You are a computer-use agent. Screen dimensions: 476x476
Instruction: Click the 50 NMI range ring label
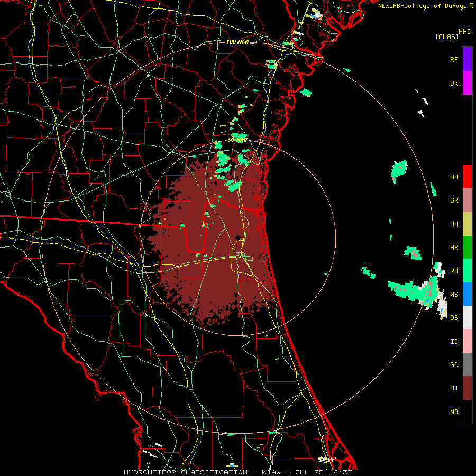click(x=237, y=140)
